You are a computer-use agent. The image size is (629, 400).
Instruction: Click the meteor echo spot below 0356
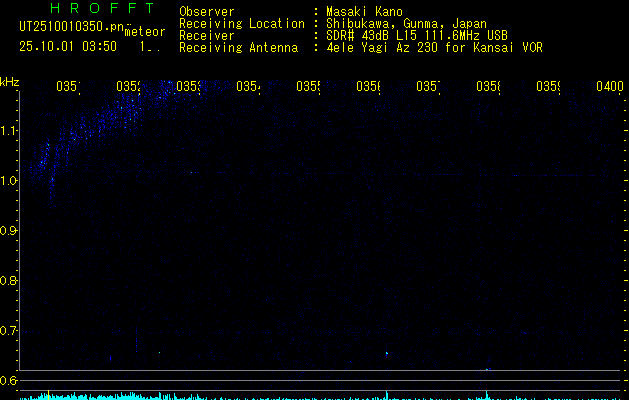387,353
